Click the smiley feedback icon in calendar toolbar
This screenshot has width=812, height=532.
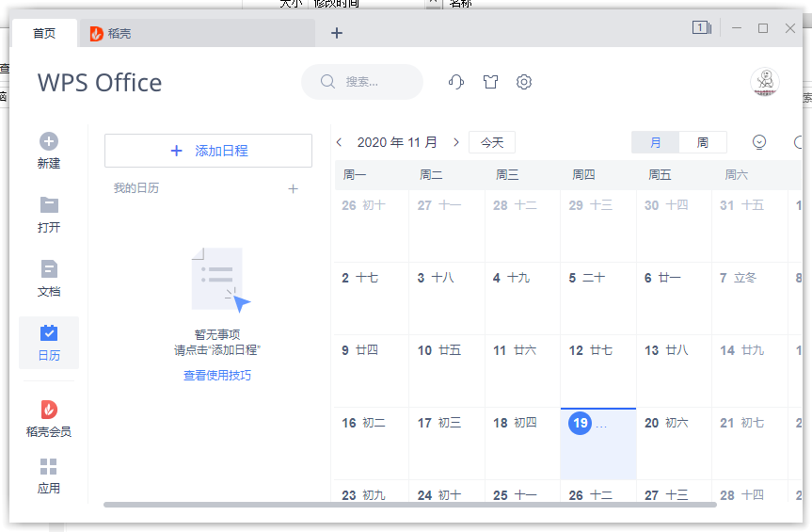click(x=759, y=142)
